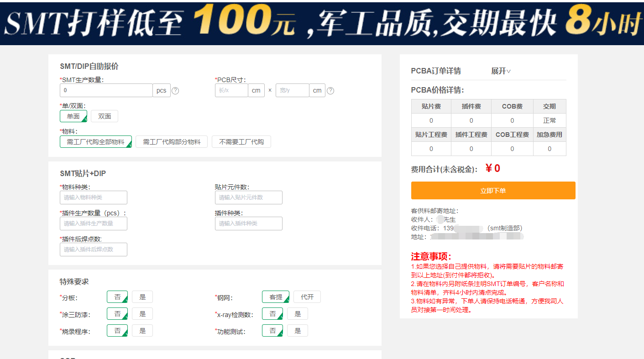Select 代开 for the 钢网 option
644x359 pixels.
point(306,297)
